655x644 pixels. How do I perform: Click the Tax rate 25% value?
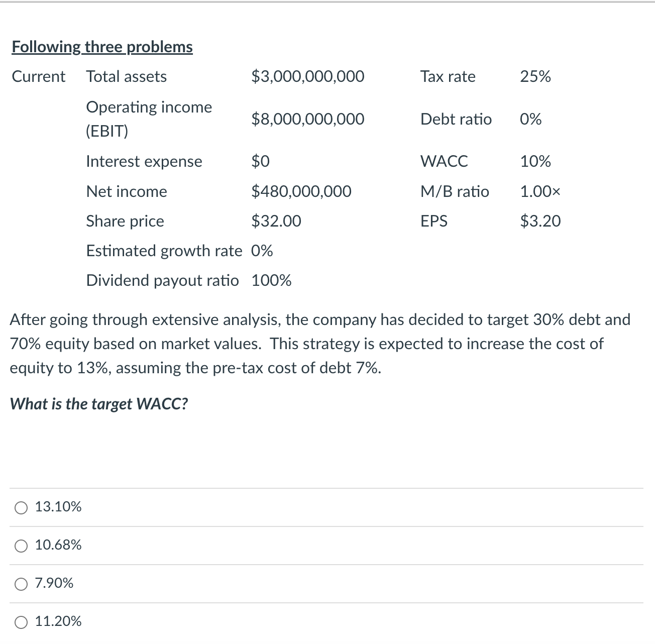click(x=534, y=76)
